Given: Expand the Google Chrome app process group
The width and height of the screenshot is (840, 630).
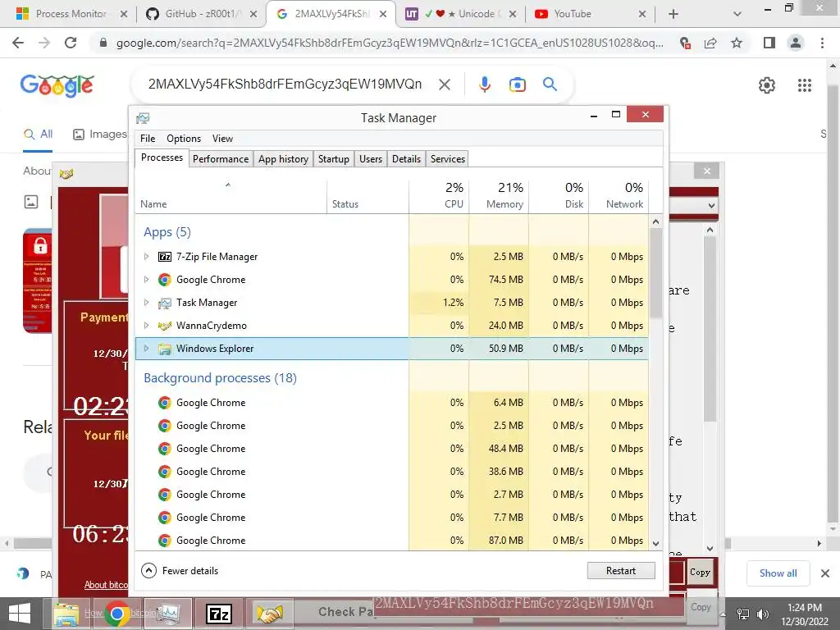Looking at the screenshot, I should [146, 280].
